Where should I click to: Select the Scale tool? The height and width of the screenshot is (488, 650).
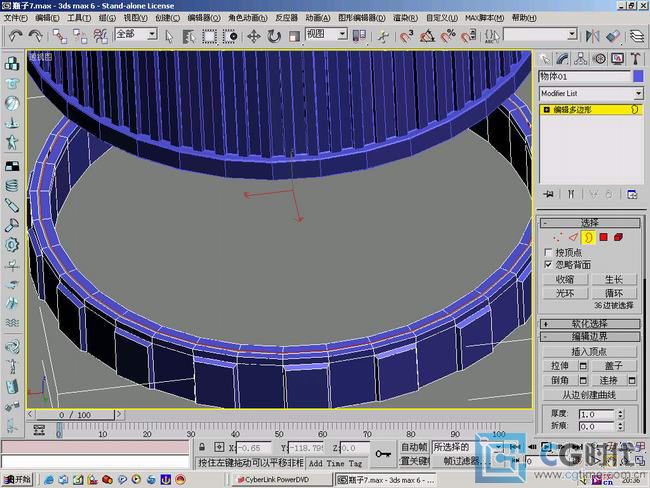click(x=294, y=36)
